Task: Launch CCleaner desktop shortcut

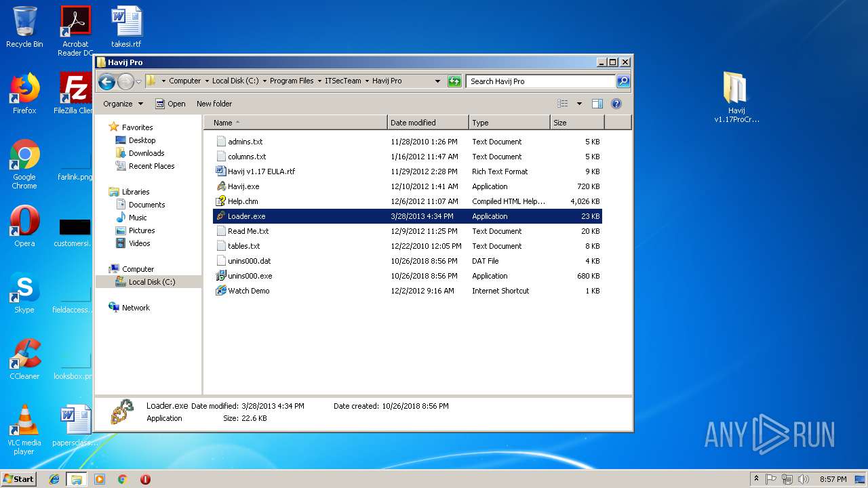Action: [24, 359]
